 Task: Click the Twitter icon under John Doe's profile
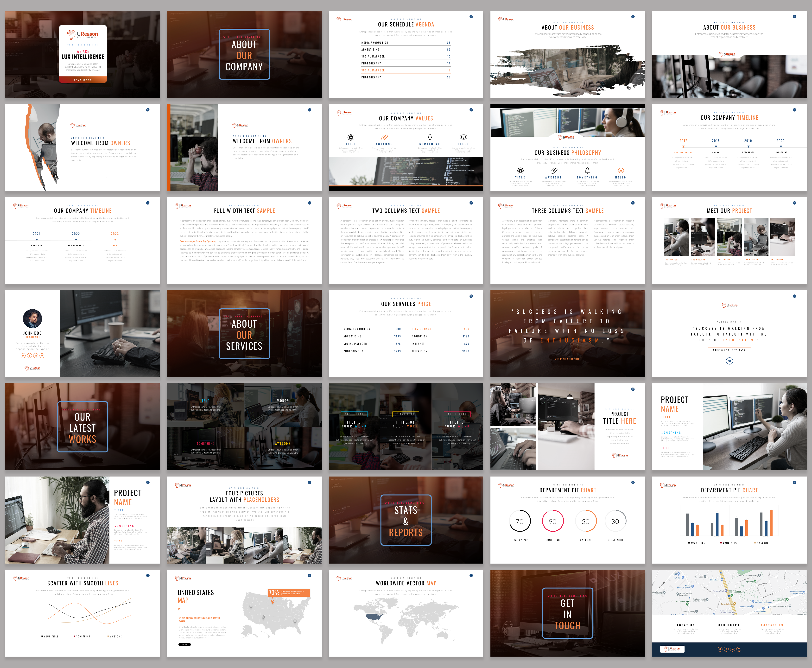[23, 356]
